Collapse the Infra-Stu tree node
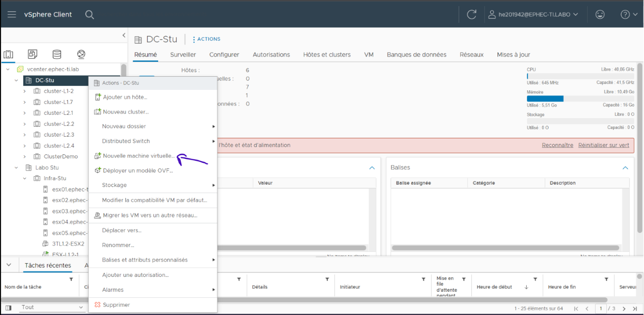644x315 pixels. pyautogui.click(x=25, y=178)
